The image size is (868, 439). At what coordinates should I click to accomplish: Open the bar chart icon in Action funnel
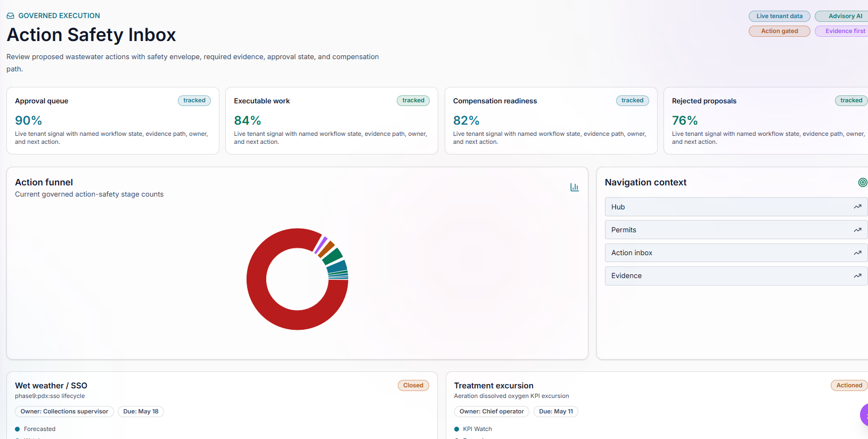575,187
